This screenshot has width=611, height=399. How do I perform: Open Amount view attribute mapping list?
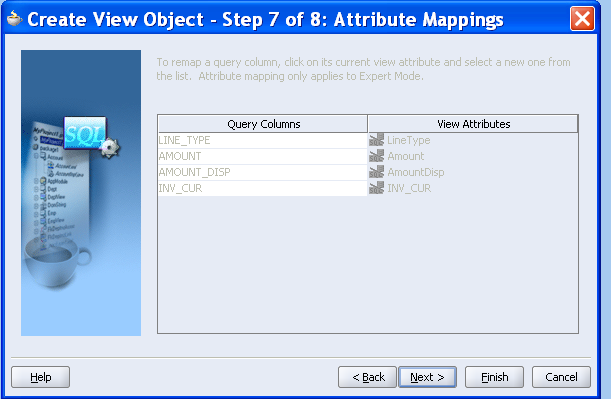[x=473, y=156]
